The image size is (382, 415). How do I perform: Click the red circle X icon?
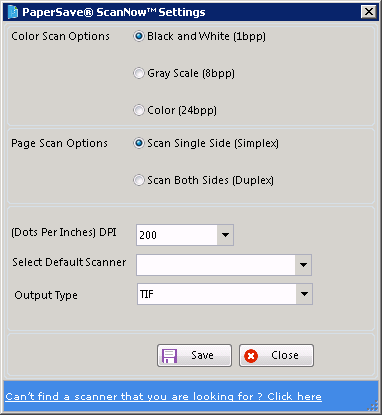(251, 356)
